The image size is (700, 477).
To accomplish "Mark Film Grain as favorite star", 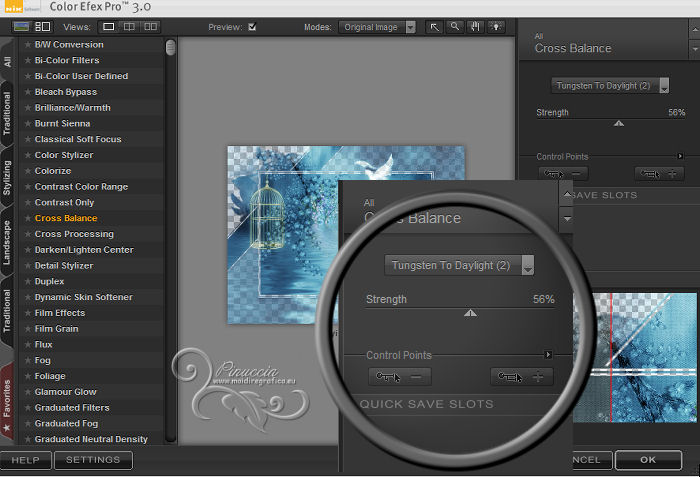I will (x=28, y=329).
